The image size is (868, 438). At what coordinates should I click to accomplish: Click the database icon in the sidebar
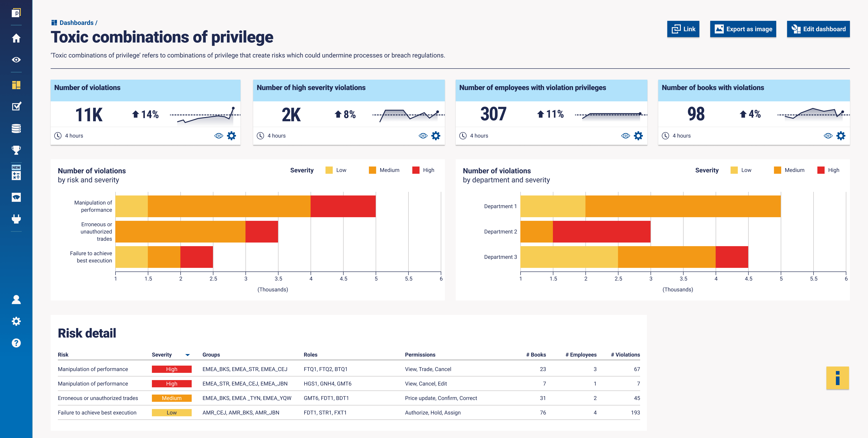16,128
